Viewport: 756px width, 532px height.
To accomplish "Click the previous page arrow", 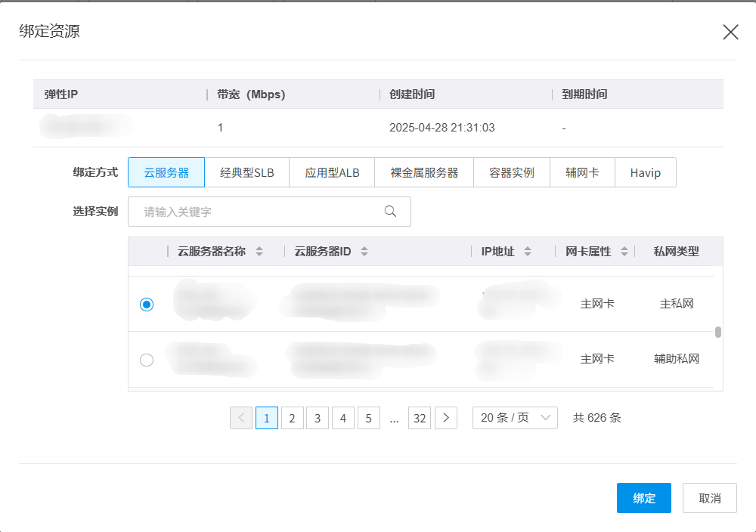I will coord(241,418).
